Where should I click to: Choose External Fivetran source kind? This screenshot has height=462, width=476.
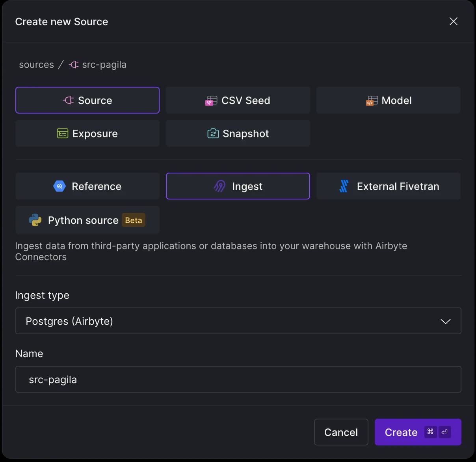388,186
